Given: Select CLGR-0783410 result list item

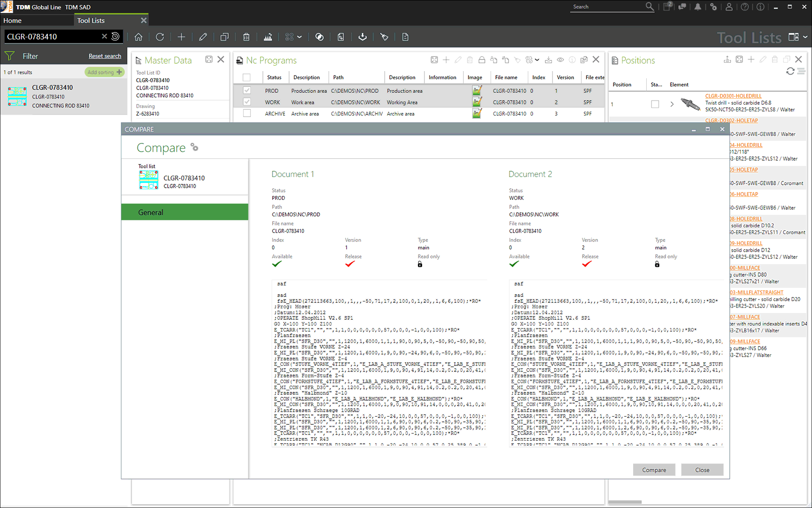Looking at the screenshot, I should coord(63,96).
